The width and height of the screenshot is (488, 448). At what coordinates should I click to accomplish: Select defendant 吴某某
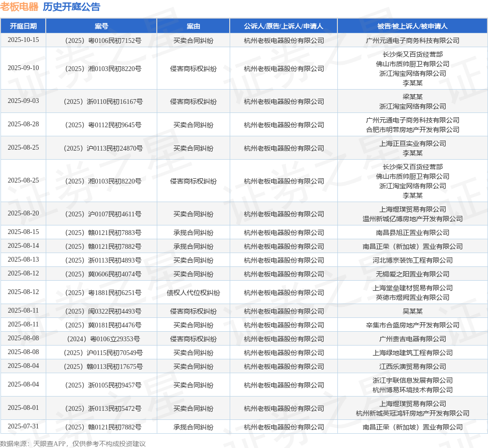click(413, 311)
